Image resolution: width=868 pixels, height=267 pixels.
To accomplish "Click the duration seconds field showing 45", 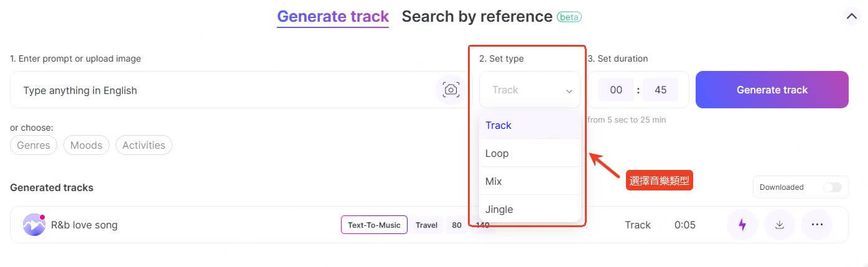I will point(661,90).
